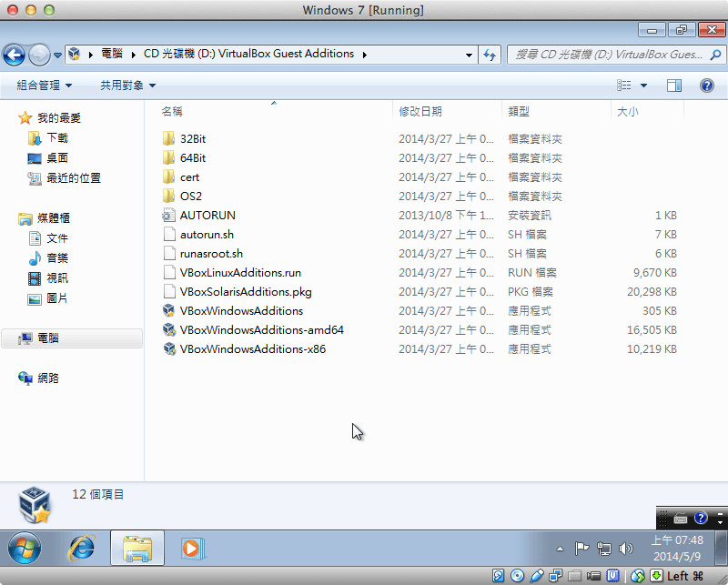Open the change view dropdown arrow
The width and height of the screenshot is (728, 585).
point(643,85)
